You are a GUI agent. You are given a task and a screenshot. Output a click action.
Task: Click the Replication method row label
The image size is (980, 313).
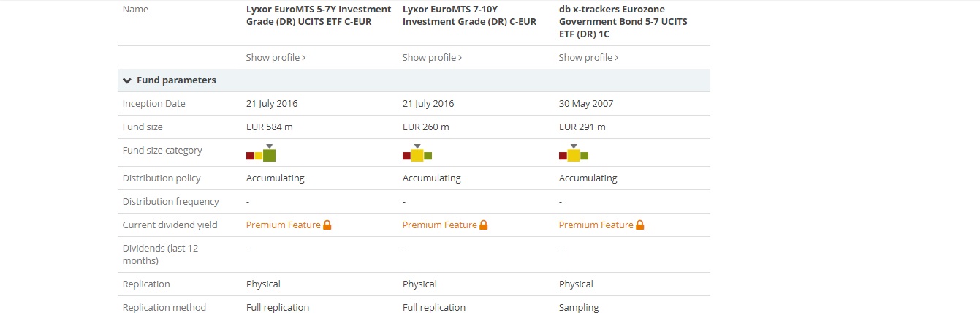pos(164,308)
